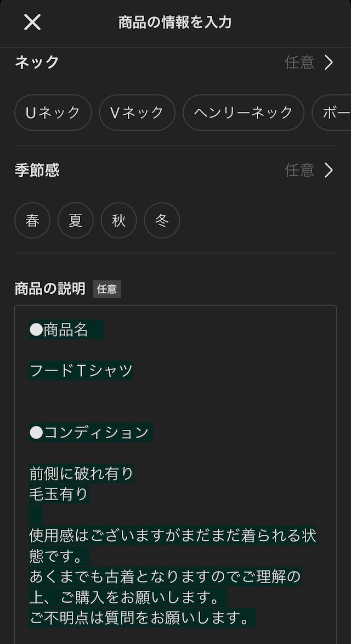Place cursor on the フードTシャツ product name line
Image resolution: width=351 pixels, height=644 pixels.
point(81,371)
